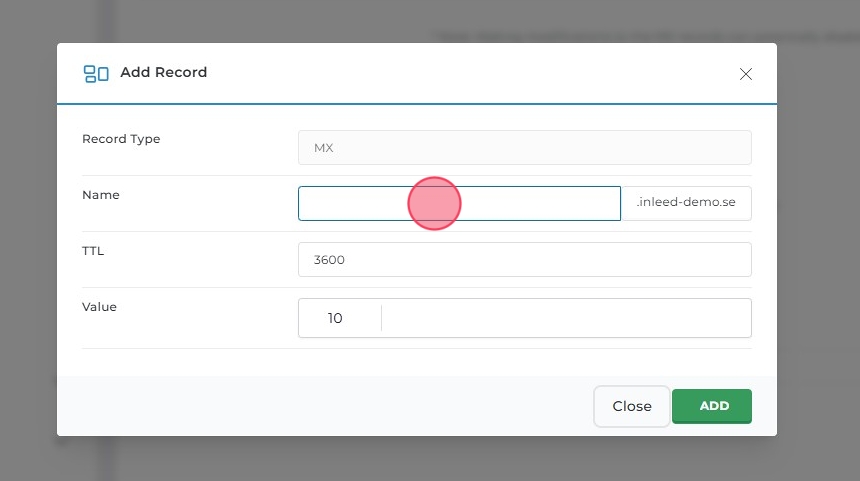Click the dimmed backdrop below the dialog
Viewport: 860px width, 481px height.
click(x=430, y=458)
